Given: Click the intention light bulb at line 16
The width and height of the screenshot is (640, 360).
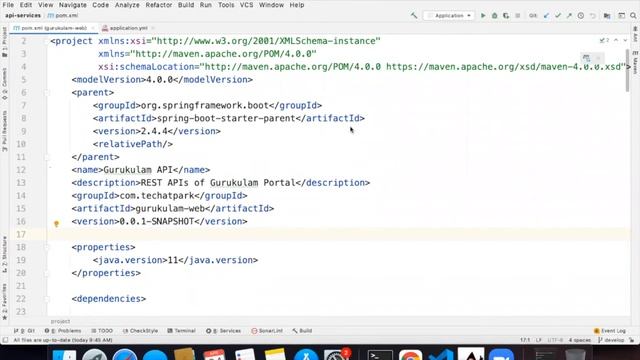Looking at the screenshot, I should pyautogui.click(x=56, y=224).
